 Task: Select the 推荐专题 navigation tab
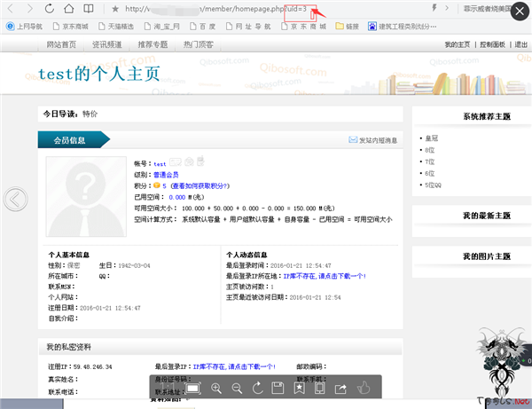(x=153, y=44)
